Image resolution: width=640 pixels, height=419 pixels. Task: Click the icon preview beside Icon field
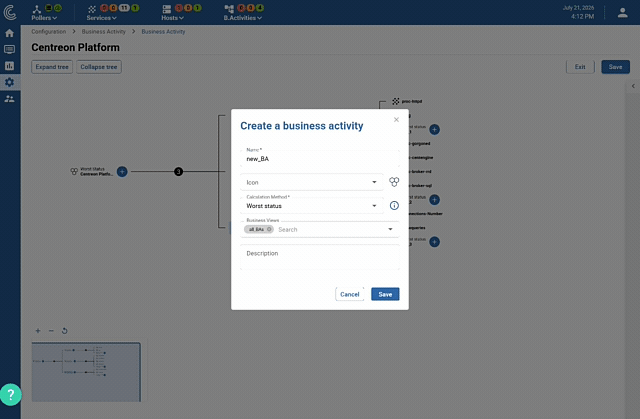coord(394,182)
